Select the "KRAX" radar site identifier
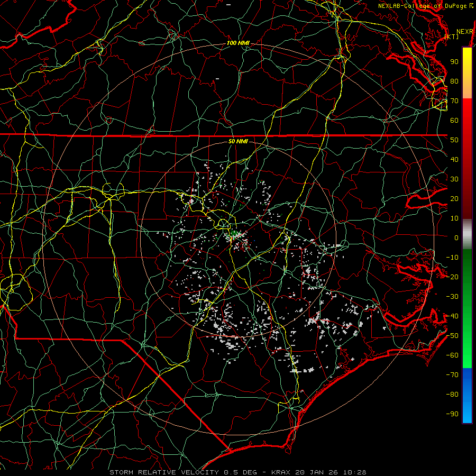This screenshot has width=476, height=476. [281, 472]
